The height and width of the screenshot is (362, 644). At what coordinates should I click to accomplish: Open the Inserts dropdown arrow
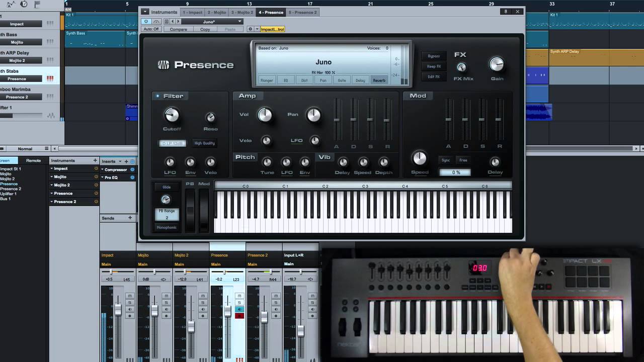point(120,161)
